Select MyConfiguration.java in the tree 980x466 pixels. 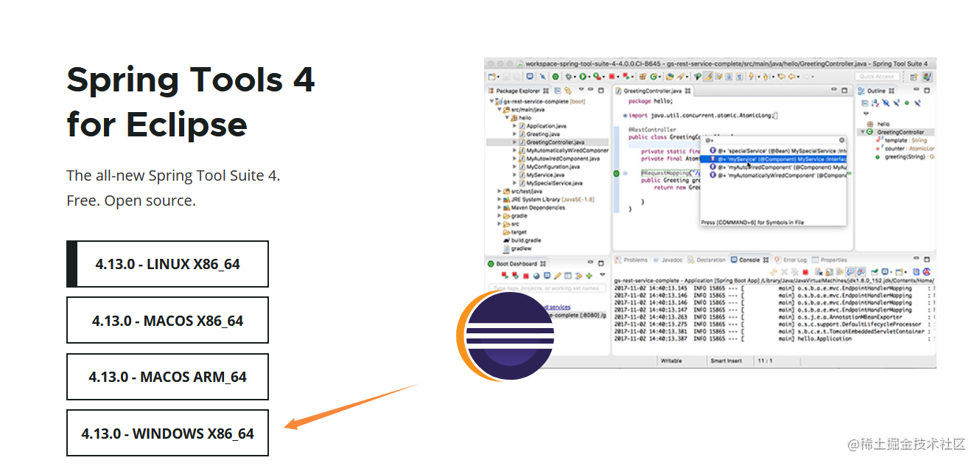553,167
